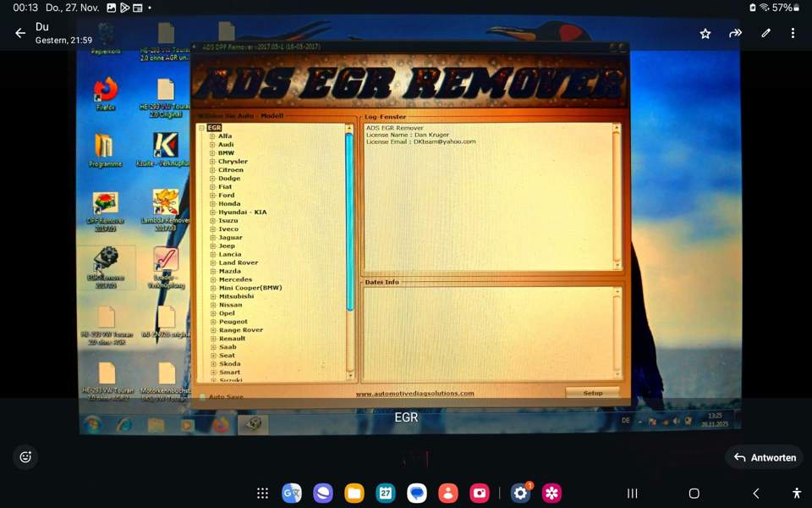This screenshot has height=508, width=812.
Task: Tap the back arrow in the header
Action: point(20,33)
